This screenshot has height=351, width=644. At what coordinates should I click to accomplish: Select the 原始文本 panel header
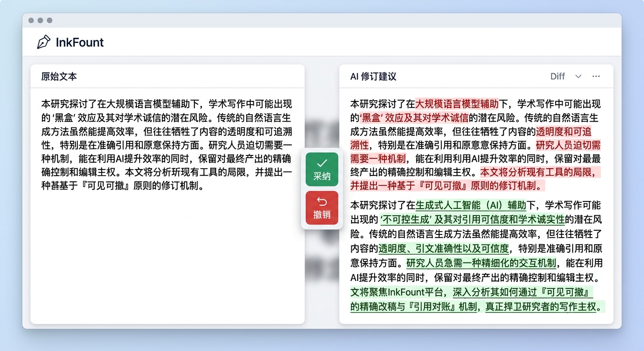[59, 76]
